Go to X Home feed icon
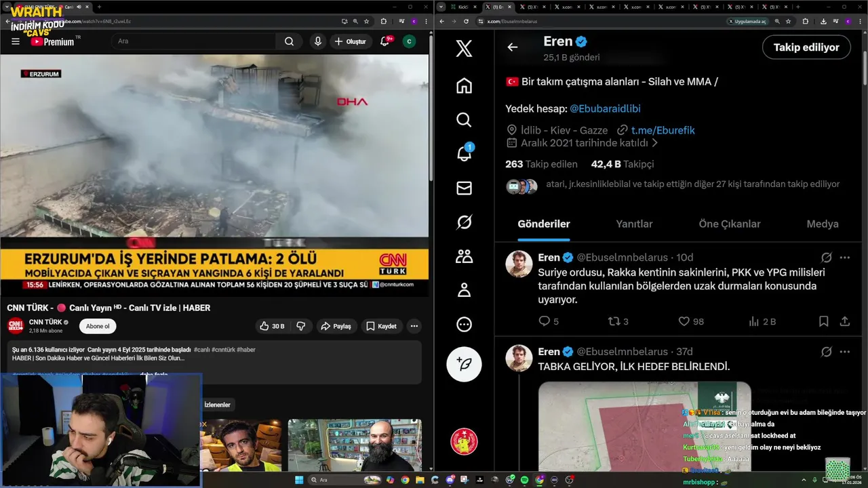 coord(464,85)
